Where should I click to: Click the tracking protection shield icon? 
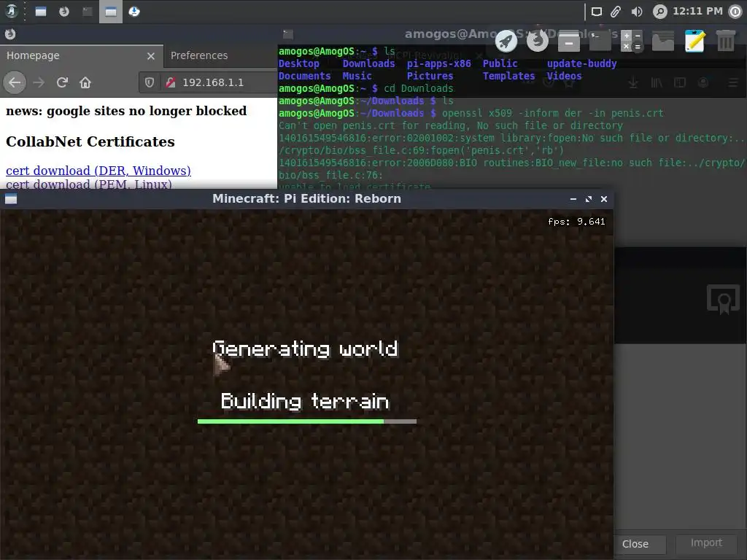pos(150,82)
